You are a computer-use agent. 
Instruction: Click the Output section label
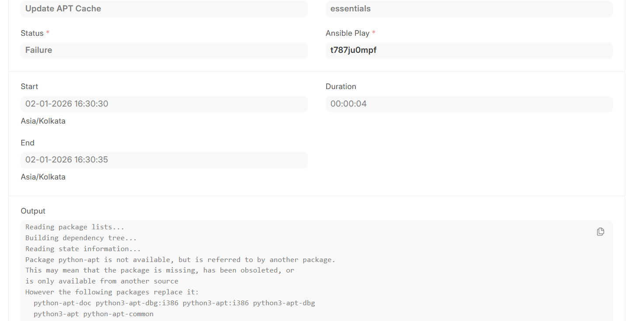coord(33,211)
